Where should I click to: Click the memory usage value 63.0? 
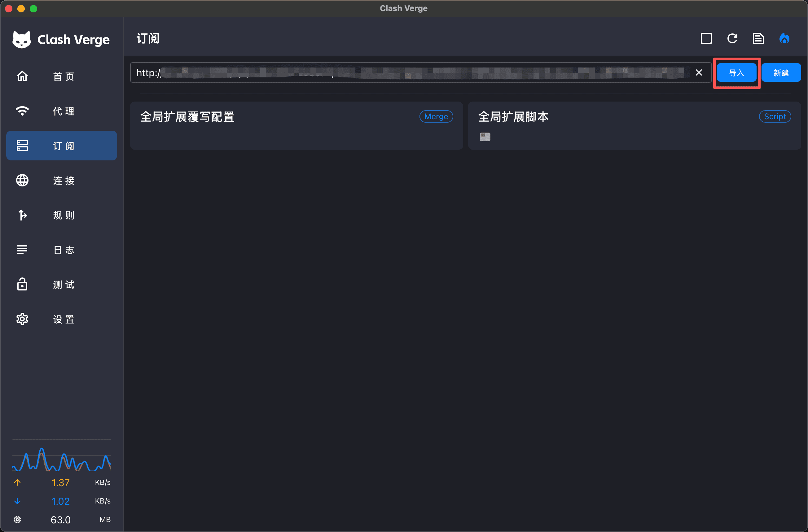(x=60, y=520)
